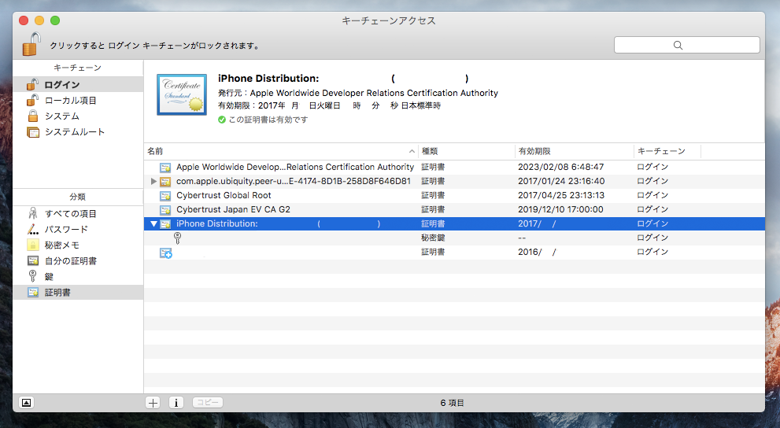Click the certificate icon with blue plus badge
Image resolution: width=780 pixels, height=428 pixels.
tap(166, 253)
